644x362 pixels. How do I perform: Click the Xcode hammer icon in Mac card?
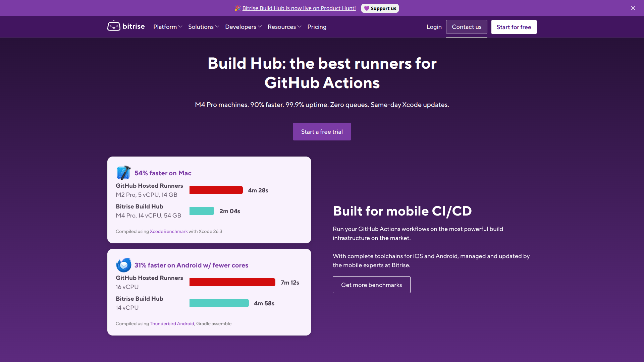[x=123, y=173]
